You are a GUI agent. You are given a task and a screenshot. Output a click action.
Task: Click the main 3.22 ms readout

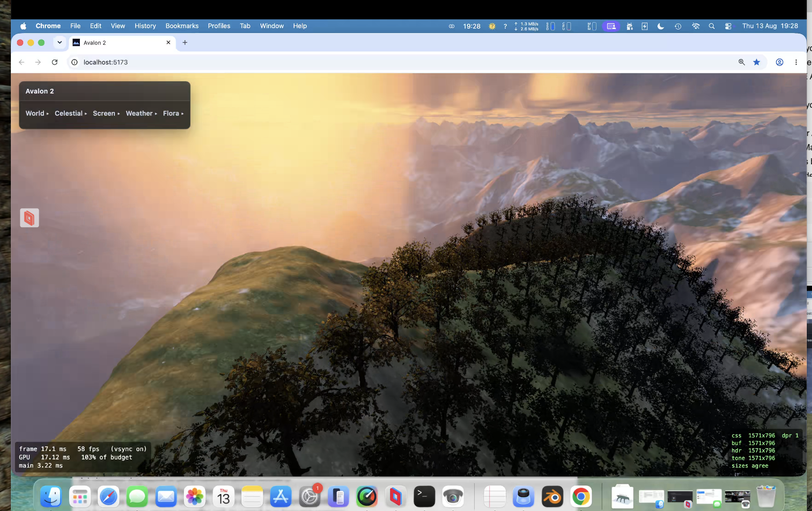point(41,466)
